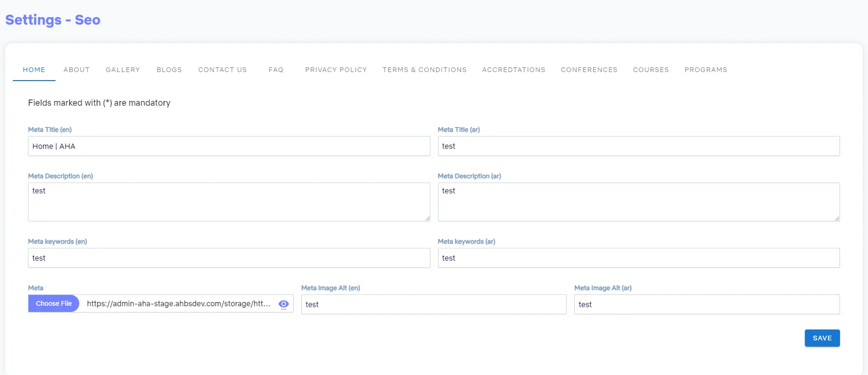The height and width of the screenshot is (375, 868).
Task: Go to the Contact Us tab
Action: pyautogui.click(x=223, y=70)
